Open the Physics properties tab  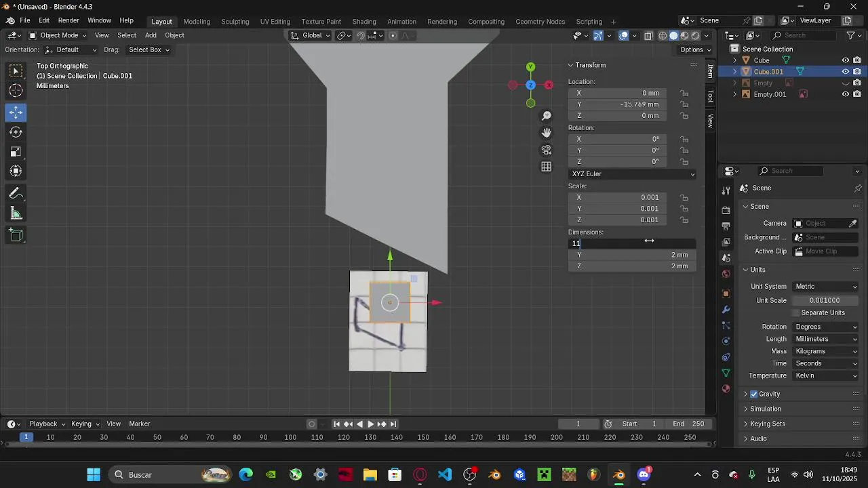(x=726, y=341)
